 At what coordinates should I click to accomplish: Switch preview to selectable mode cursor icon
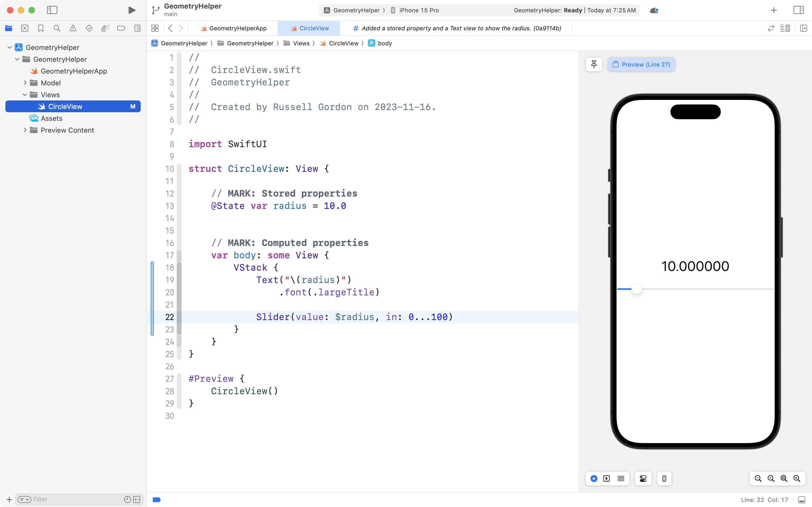coord(606,479)
